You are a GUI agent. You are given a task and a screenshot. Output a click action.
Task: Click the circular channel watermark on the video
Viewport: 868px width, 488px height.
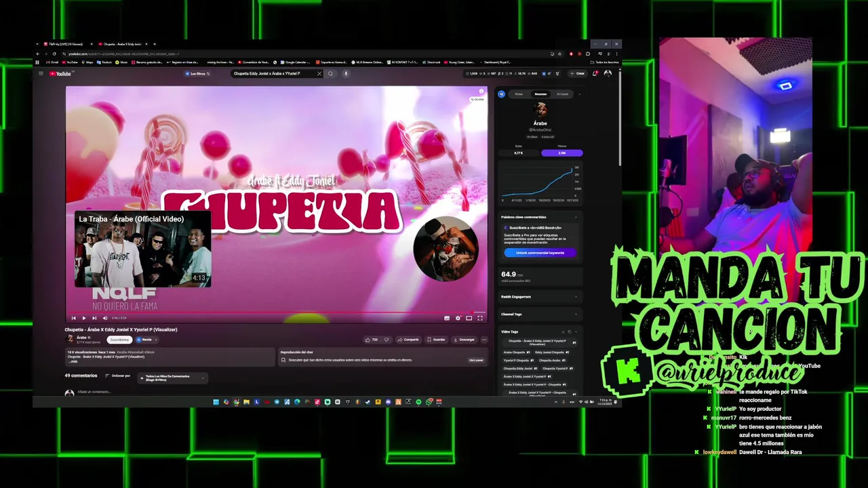446,248
